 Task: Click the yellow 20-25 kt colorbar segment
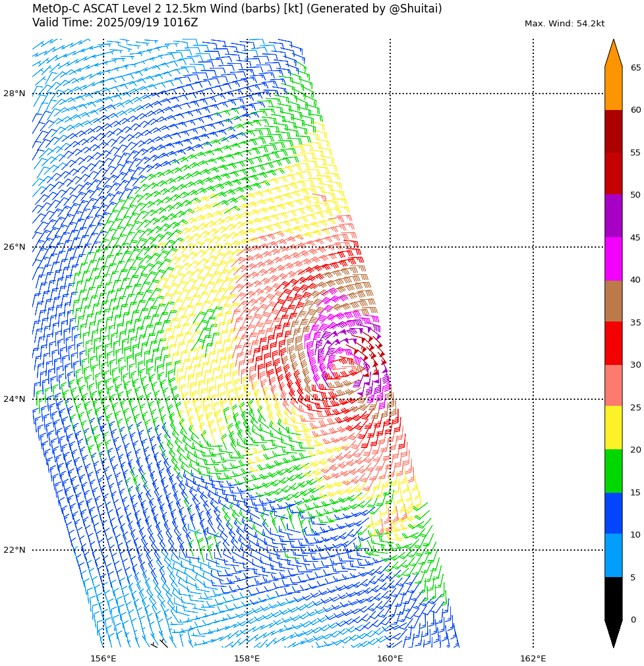(x=614, y=428)
